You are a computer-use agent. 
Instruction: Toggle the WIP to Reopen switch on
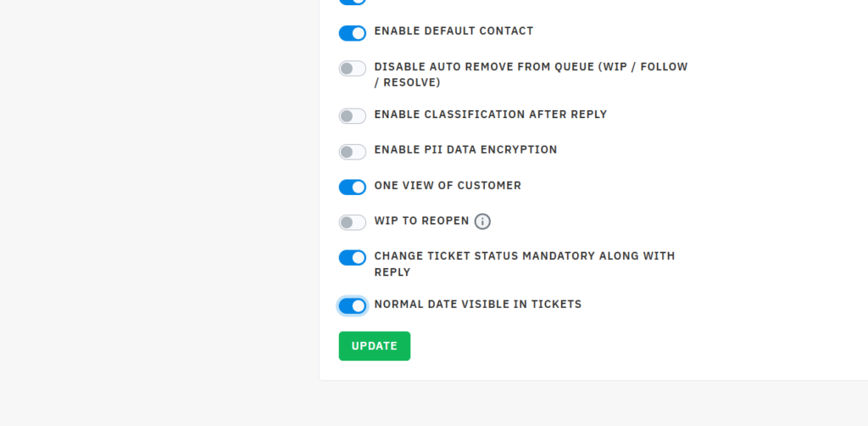353,222
